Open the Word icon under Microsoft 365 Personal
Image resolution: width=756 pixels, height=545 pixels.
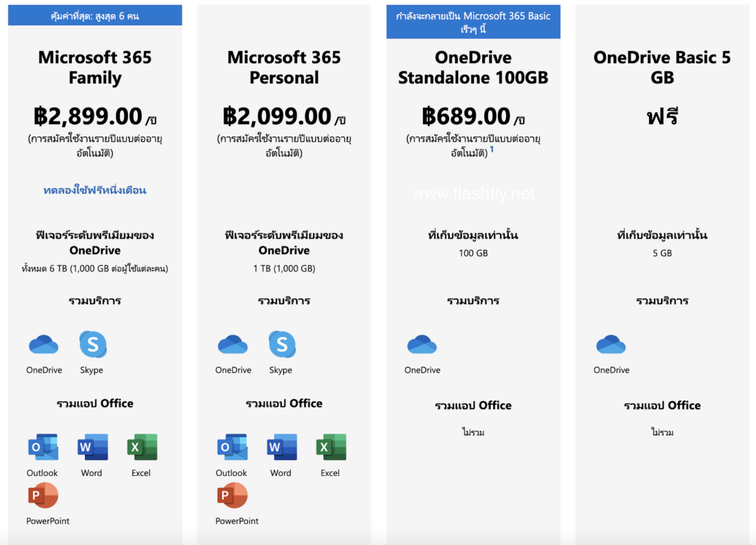pos(281,448)
